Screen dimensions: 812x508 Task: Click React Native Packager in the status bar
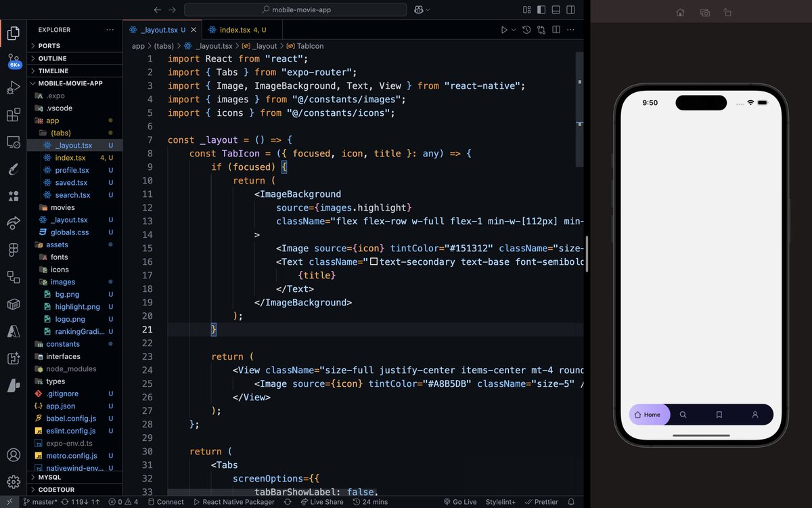point(233,502)
